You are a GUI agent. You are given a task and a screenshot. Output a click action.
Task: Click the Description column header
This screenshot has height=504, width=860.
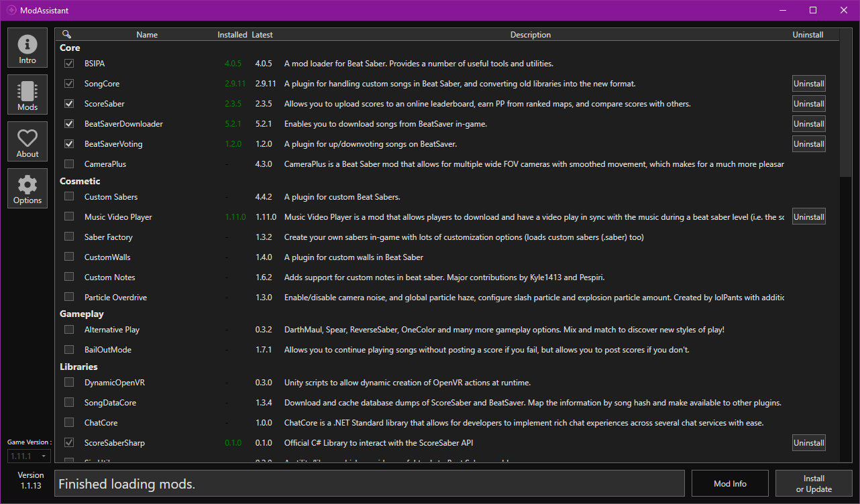point(530,35)
